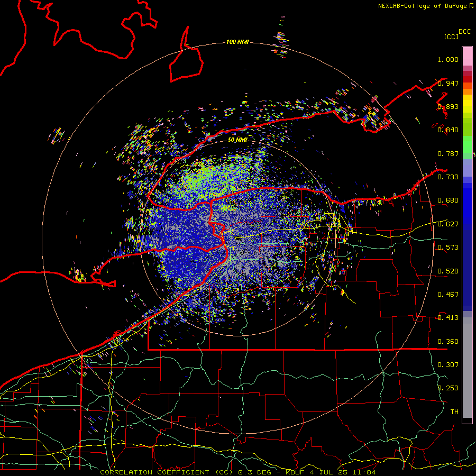Click the 0.680 legend value
This screenshot has height=476, width=476.
pos(448,200)
